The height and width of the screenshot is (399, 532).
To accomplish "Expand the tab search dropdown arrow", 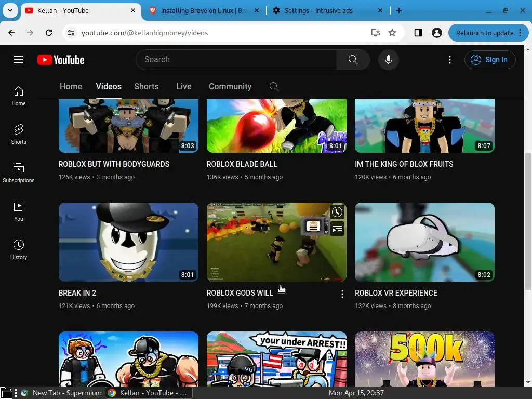I will 10,10.
